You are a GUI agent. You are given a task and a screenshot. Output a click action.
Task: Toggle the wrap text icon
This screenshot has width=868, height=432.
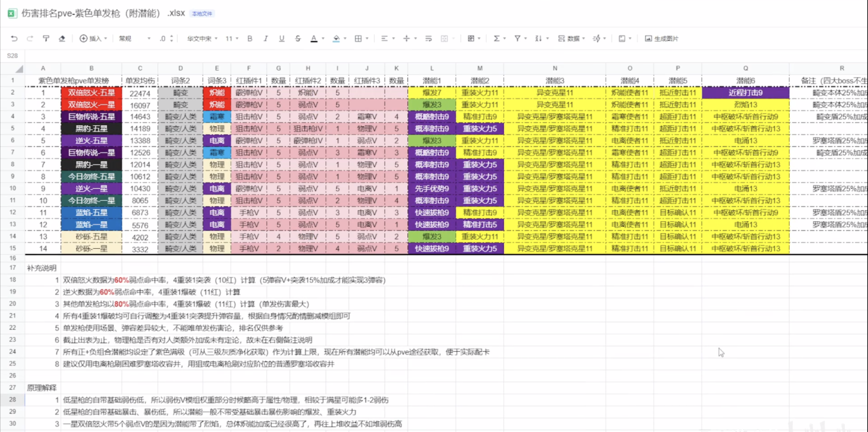coord(428,39)
